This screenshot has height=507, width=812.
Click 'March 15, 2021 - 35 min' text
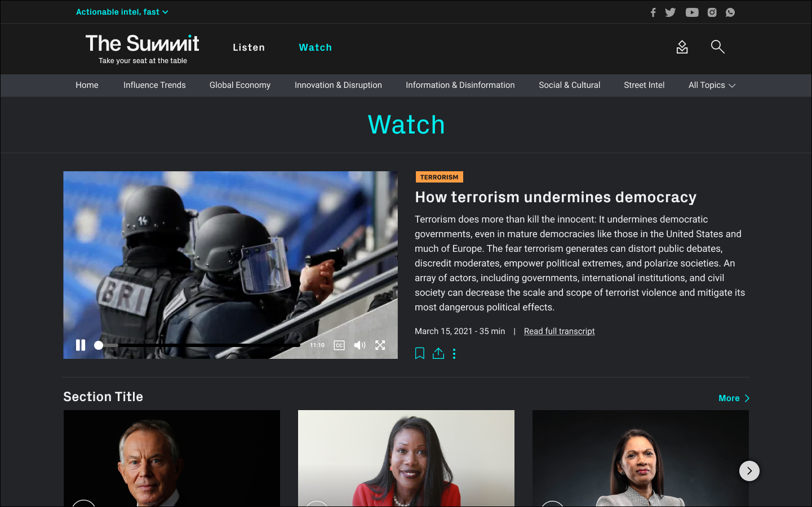coord(460,331)
